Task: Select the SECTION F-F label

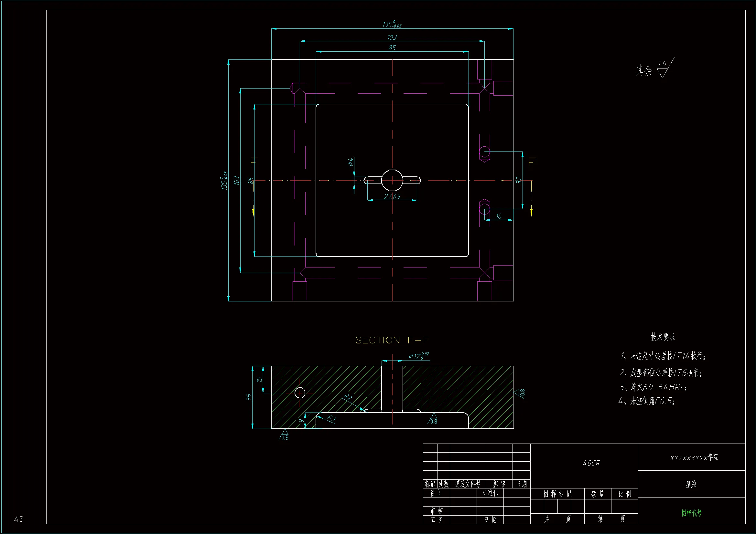Action: [x=392, y=340]
